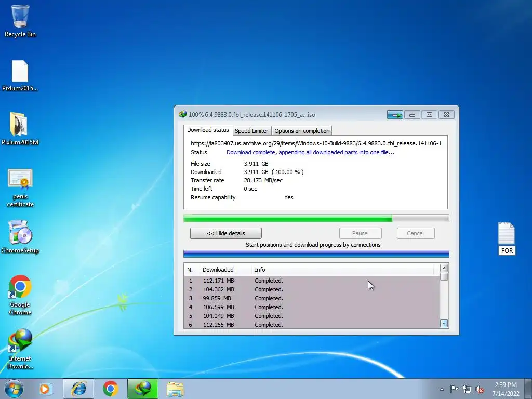Open the Options on completion tab

click(302, 131)
